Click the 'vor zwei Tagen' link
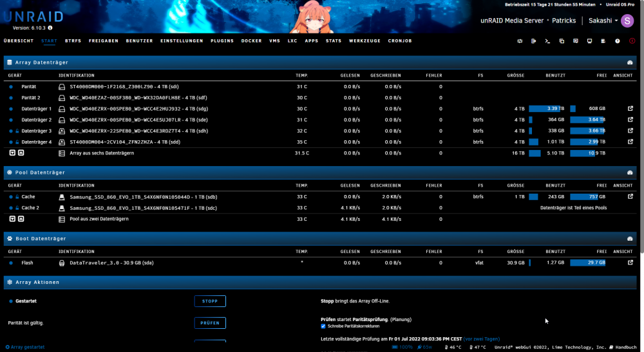The width and height of the screenshot is (644, 352). [x=481, y=339]
